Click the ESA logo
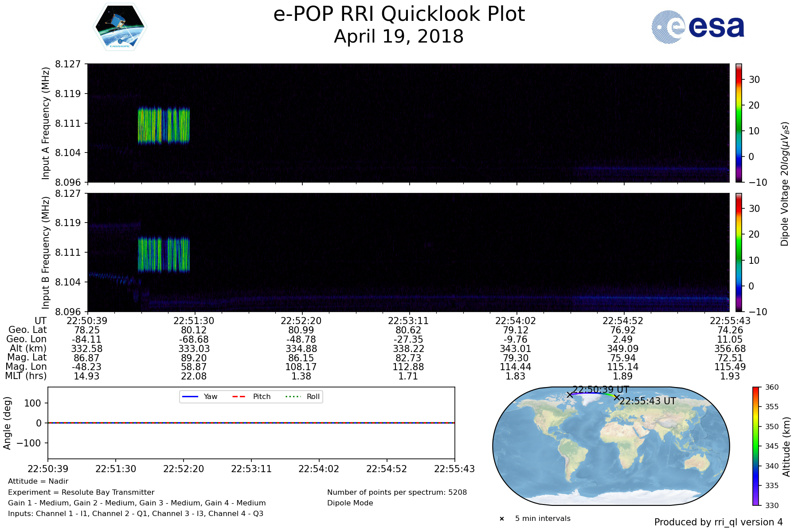798x532 pixels. point(698,27)
